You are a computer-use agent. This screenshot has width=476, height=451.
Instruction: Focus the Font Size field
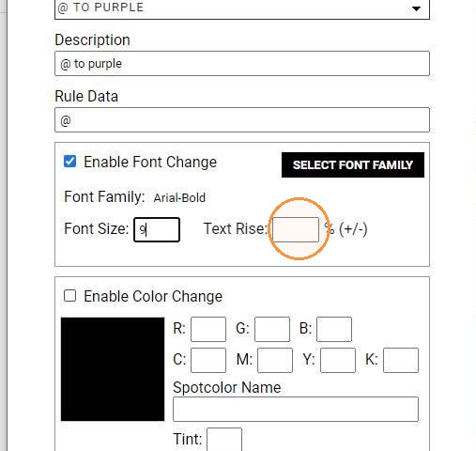coord(157,229)
